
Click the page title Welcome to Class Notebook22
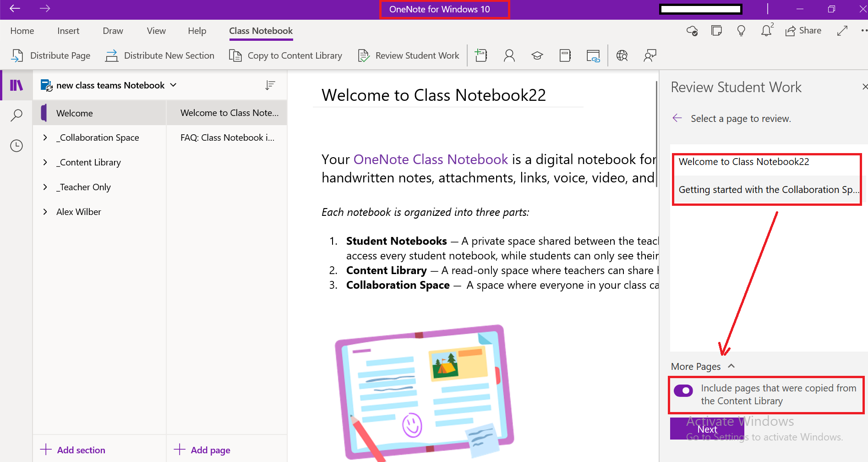point(434,95)
